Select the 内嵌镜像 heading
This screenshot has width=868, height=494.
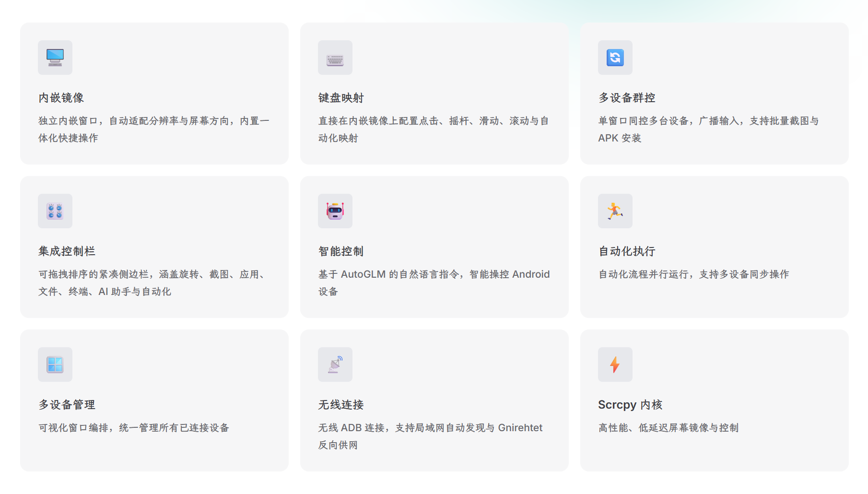click(61, 98)
